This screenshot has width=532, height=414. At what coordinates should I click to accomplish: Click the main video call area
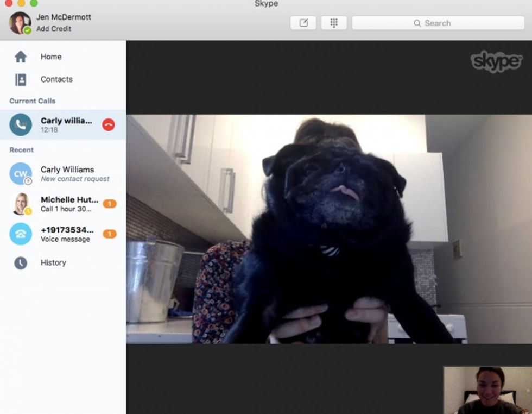pos(328,228)
